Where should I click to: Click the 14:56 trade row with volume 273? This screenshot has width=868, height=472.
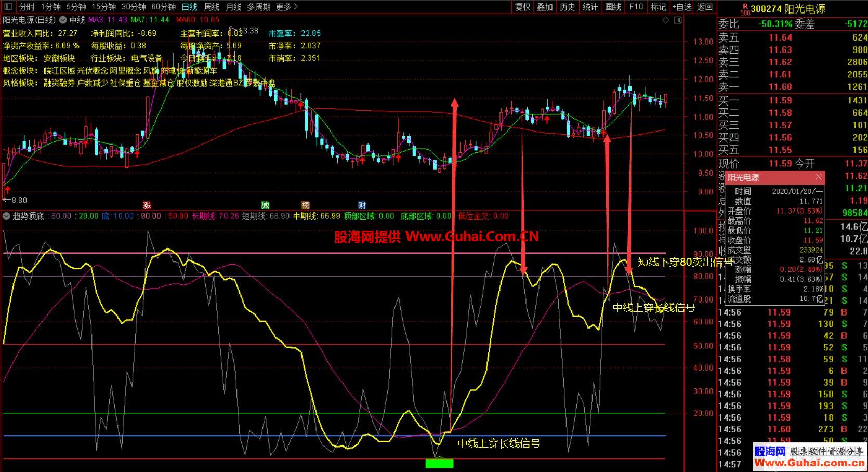click(x=793, y=429)
